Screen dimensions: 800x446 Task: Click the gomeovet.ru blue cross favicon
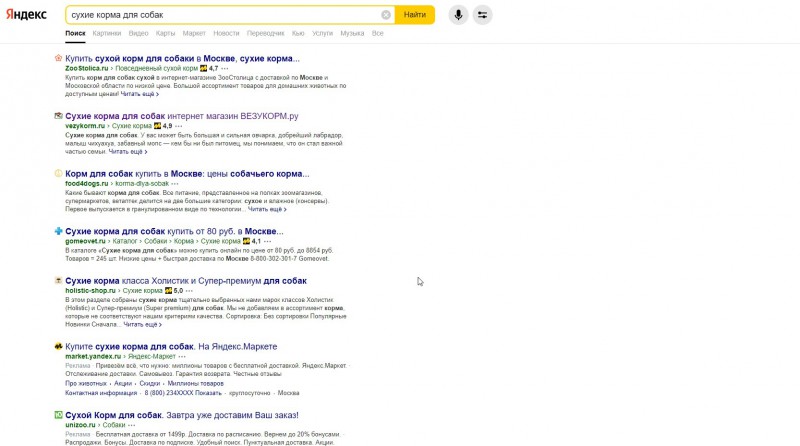[x=58, y=231]
